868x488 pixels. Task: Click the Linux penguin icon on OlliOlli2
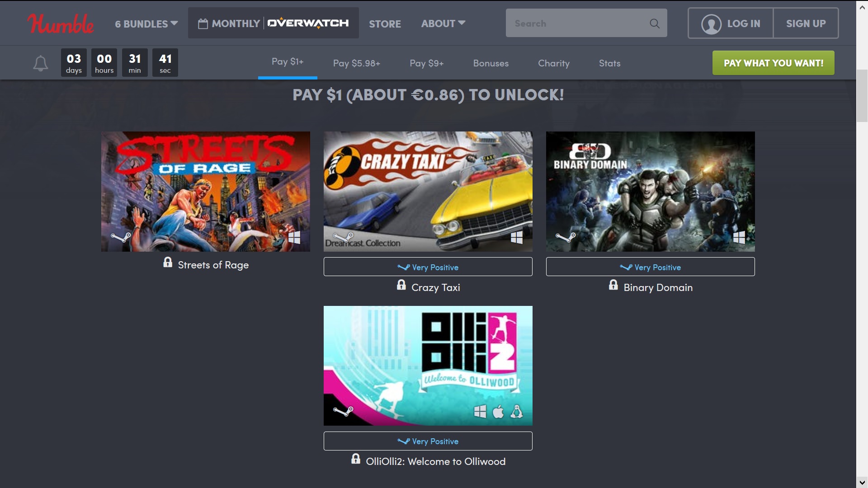[517, 412]
